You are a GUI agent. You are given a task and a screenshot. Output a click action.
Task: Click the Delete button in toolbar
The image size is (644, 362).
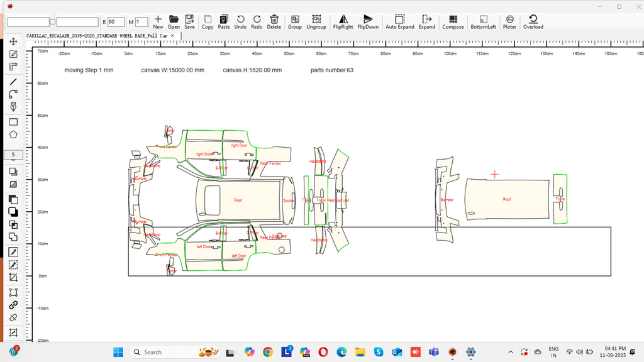[274, 22]
